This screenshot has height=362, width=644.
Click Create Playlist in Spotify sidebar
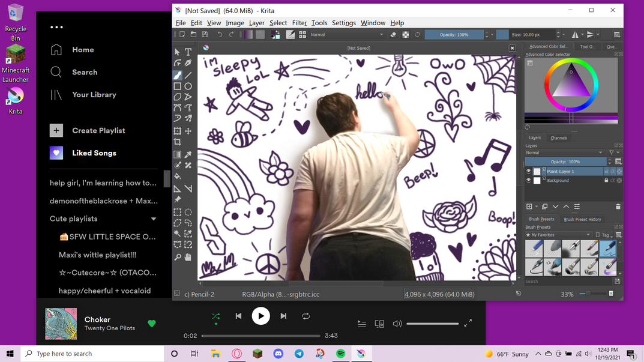[x=98, y=130]
